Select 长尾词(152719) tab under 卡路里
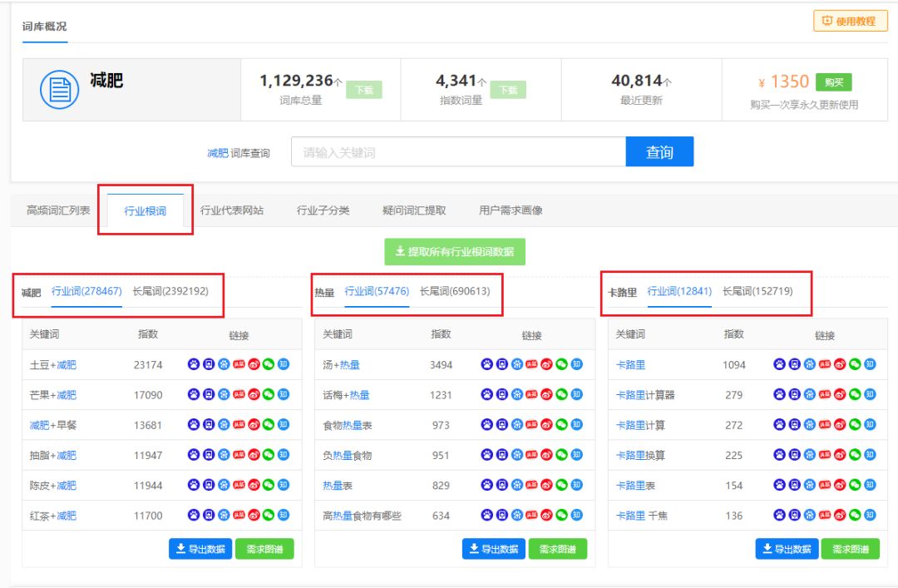The width and height of the screenshot is (898, 588). tap(757, 291)
